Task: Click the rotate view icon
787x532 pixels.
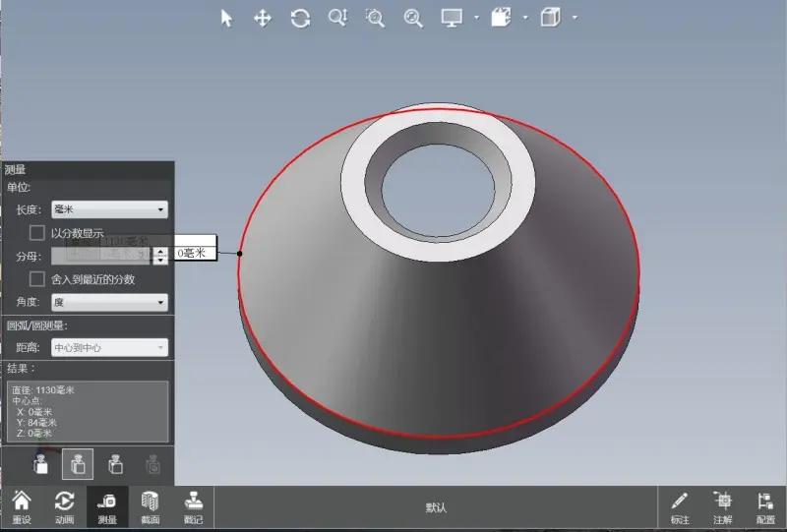Action: point(300,18)
